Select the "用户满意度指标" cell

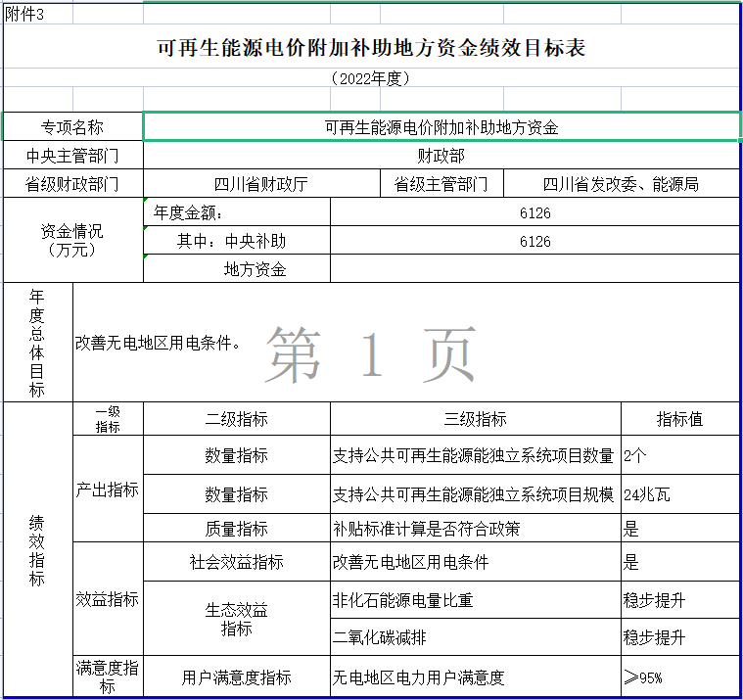(x=236, y=677)
